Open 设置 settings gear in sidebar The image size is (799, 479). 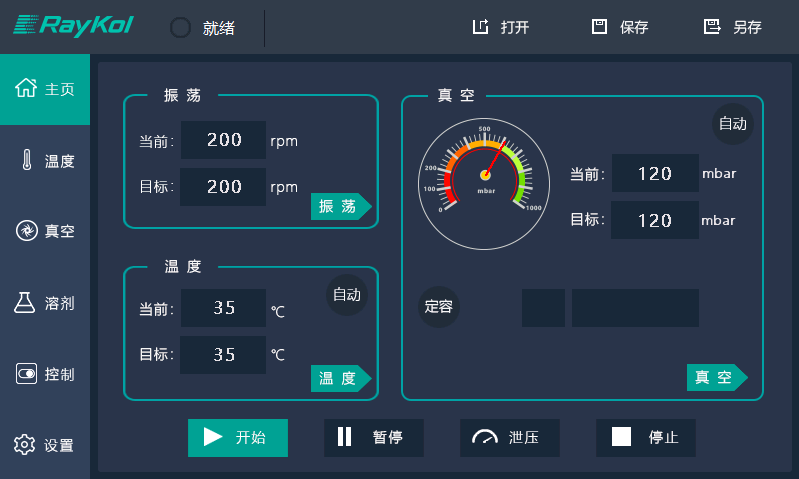tap(27, 445)
